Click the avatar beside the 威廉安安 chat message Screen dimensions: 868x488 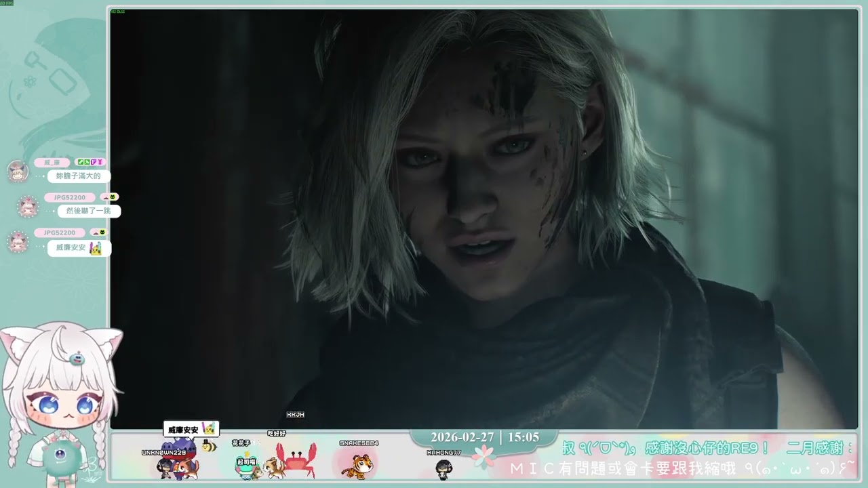point(18,242)
